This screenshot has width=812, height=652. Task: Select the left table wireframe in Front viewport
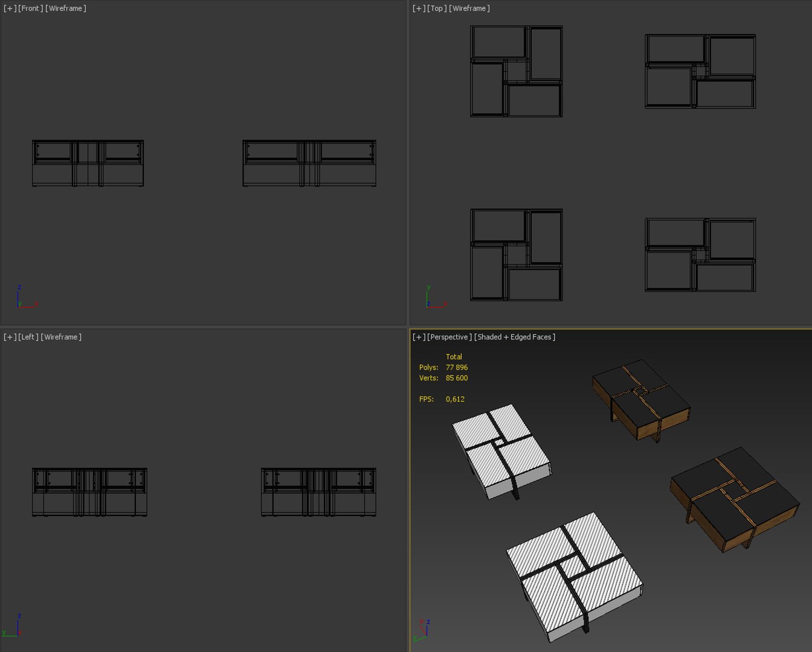pos(88,164)
